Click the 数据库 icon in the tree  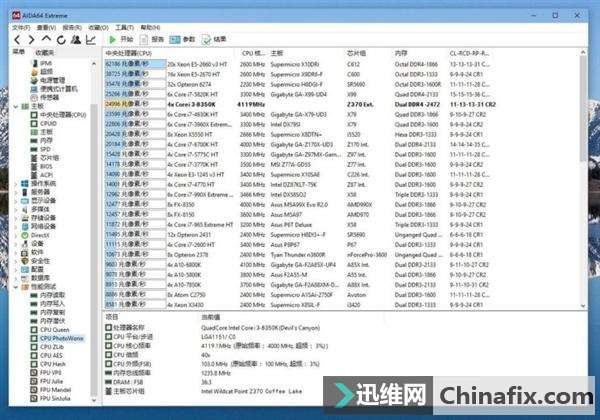25,278
